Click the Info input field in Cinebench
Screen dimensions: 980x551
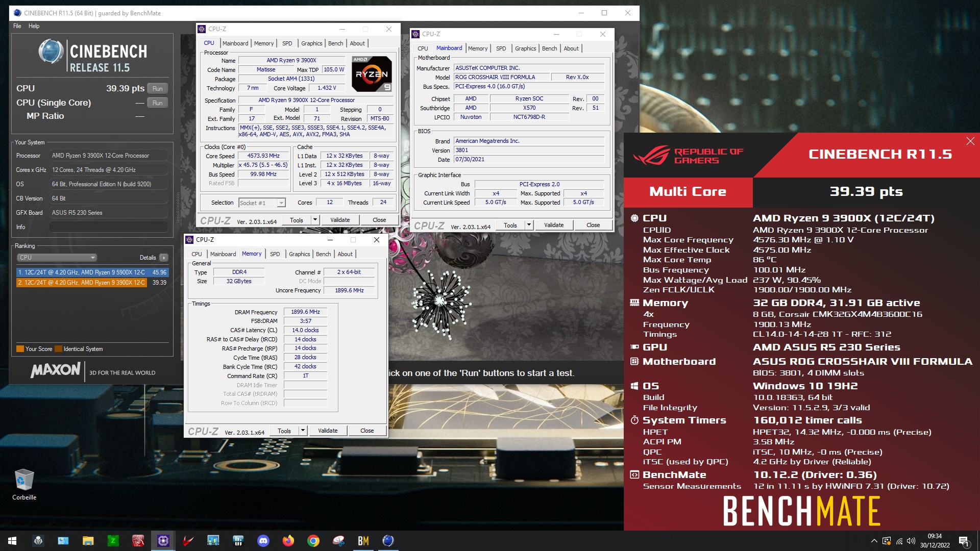point(109,227)
